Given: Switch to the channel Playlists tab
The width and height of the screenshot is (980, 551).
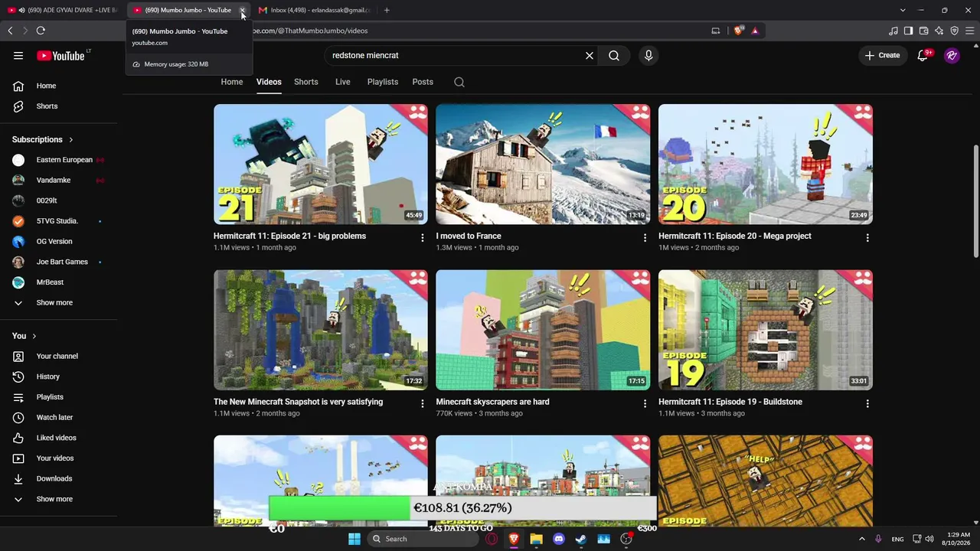Looking at the screenshot, I should (x=383, y=82).
